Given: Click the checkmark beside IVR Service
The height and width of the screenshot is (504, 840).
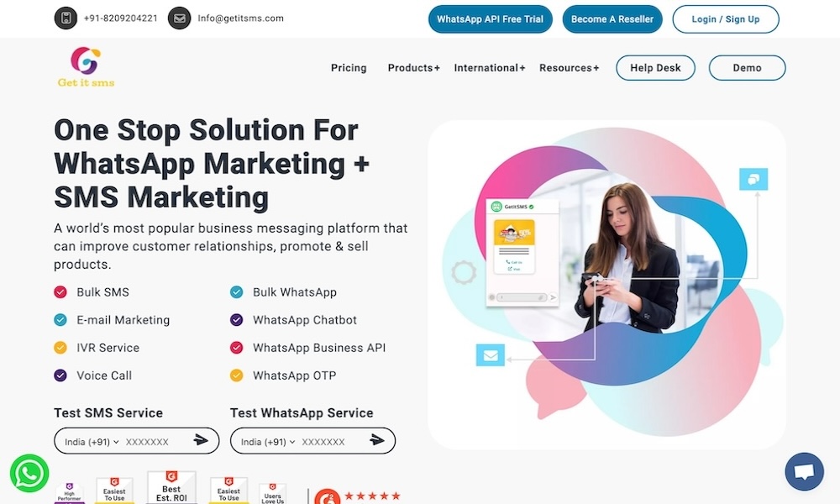Looking at the screenshot, I should click(60, 348).
